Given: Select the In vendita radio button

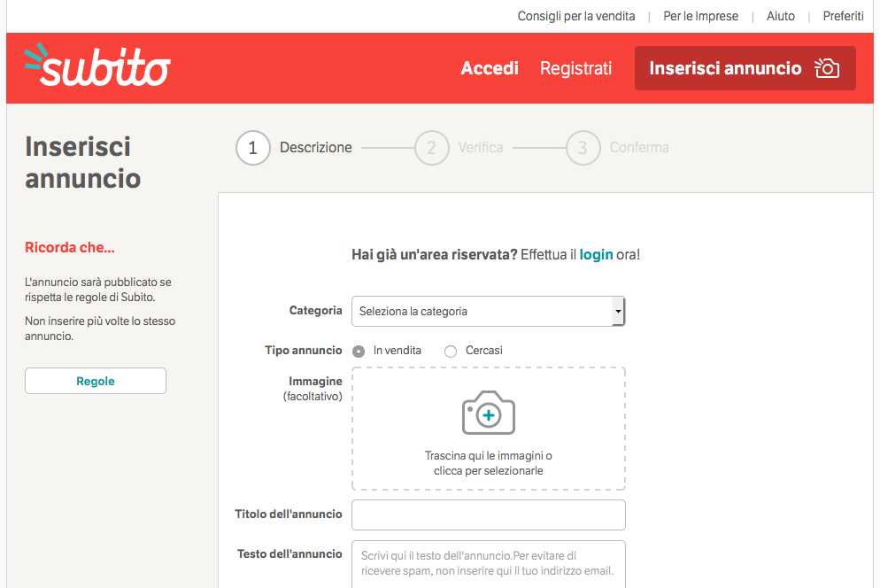Looking at the screenshot, I should (x=359, y=352).
